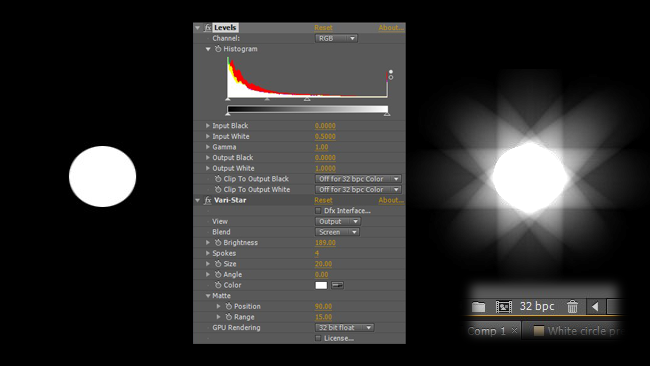This screenshot has width=650, height=366.
Task: Switch to the Comp 1 tab
Action: (x=487, y=331)
